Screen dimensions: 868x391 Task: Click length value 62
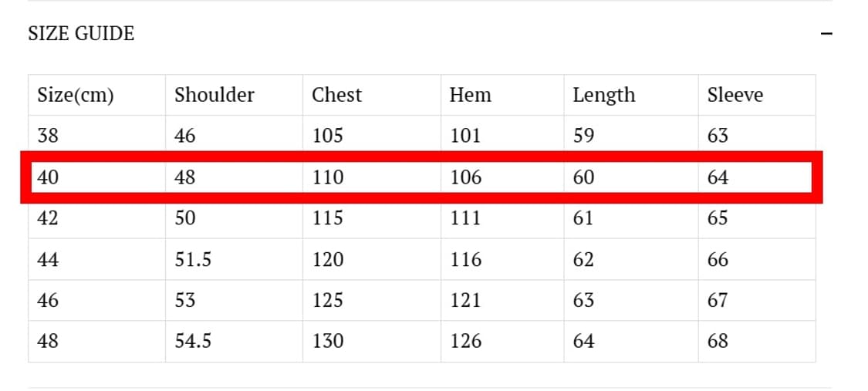pyautogui.click(x=583, y=260)
